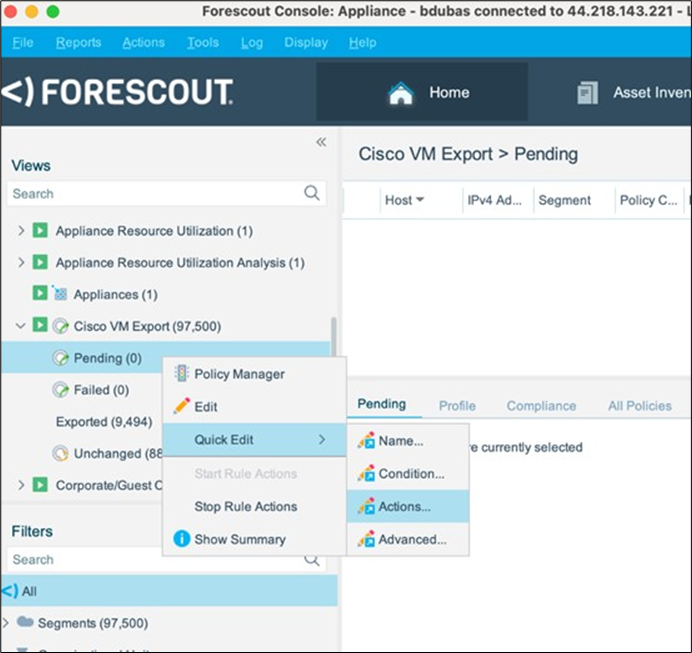Click the Pending (0) rule icon
Screen dimensions: 692x653
tap(60, 358)
